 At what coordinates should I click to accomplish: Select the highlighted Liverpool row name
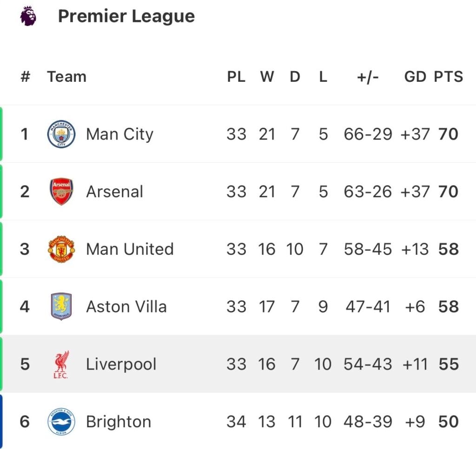121,364
